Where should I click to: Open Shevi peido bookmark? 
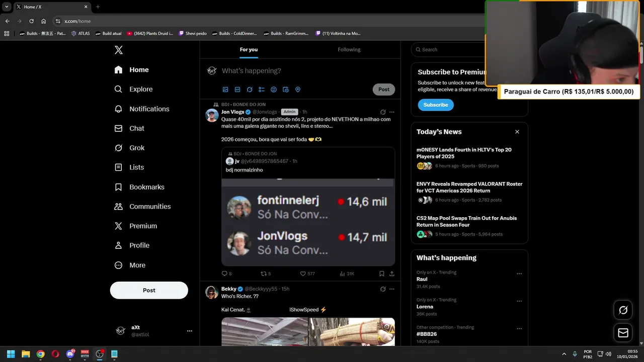192,34
